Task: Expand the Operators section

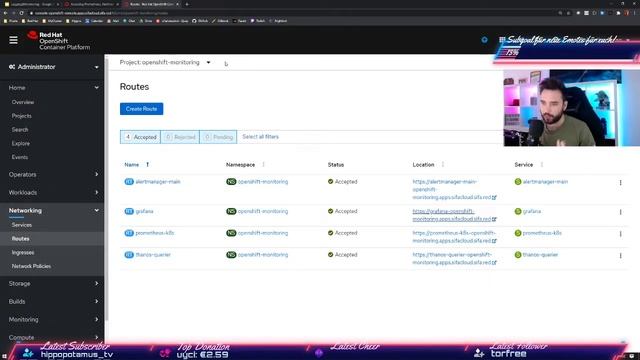Action: tap(52, 174)
